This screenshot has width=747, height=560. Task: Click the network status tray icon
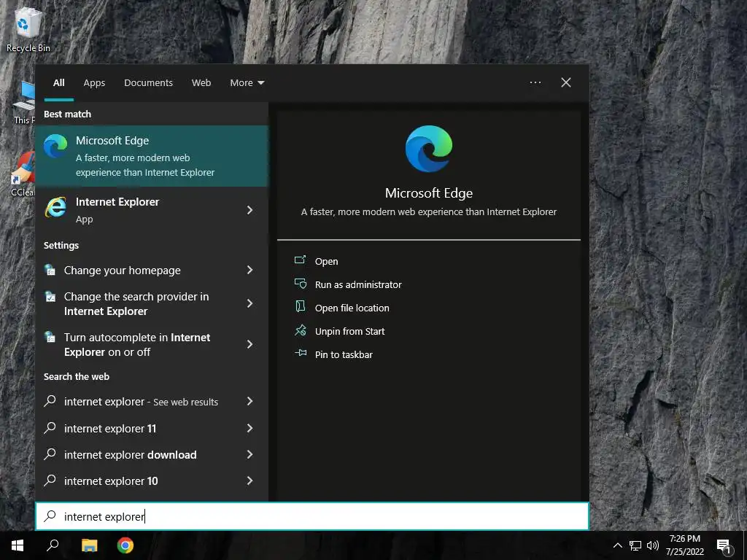(635, 545)
